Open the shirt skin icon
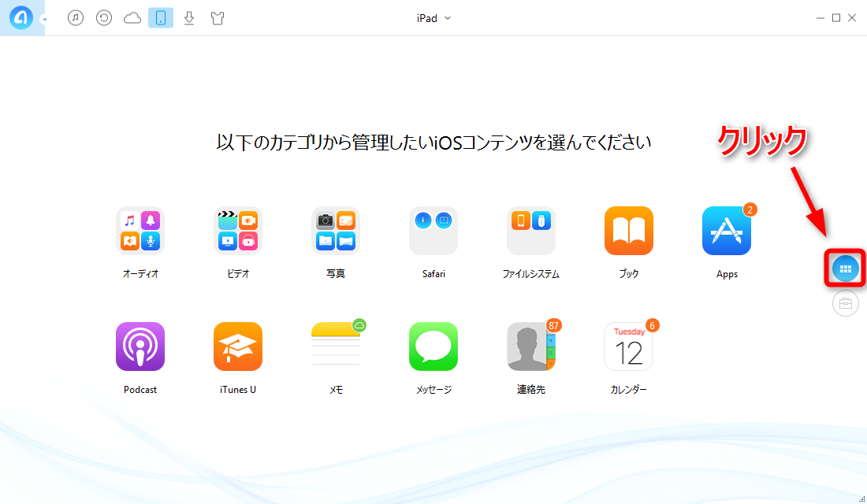Viewport: 867px width, 504px height. [218, 18]
